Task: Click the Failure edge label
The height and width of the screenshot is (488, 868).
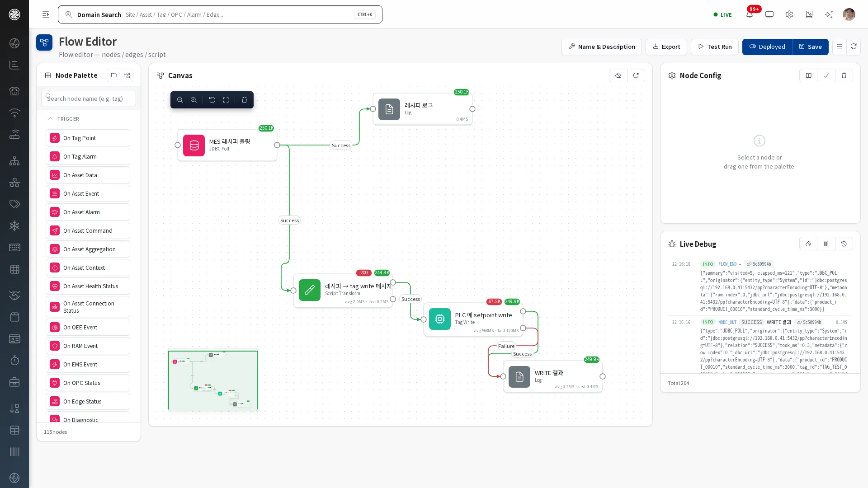Action: pyautogui.click(x=506, y=346)
